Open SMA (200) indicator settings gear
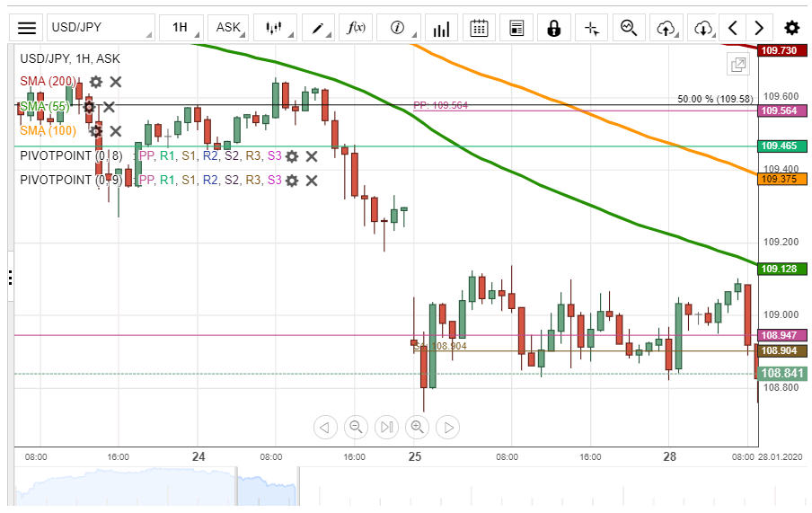Image resolution: width=812 pixels, height=513 pixels. click(95, 82)
